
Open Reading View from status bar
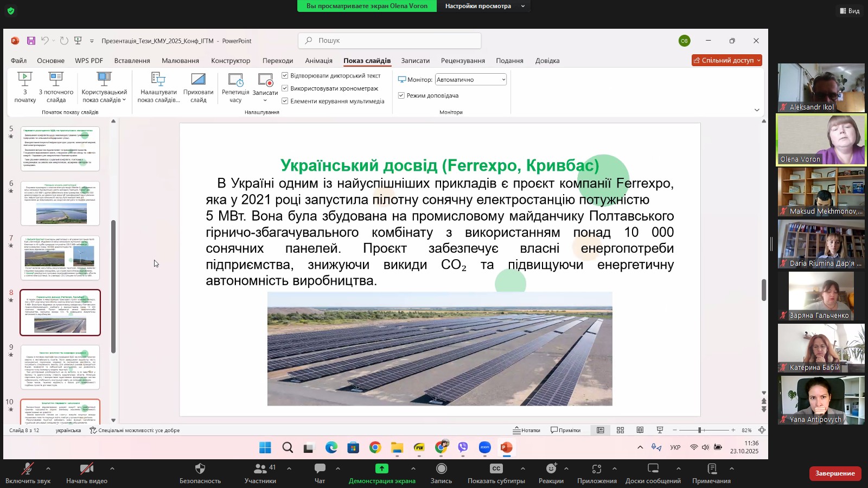(x=640, y=430)
